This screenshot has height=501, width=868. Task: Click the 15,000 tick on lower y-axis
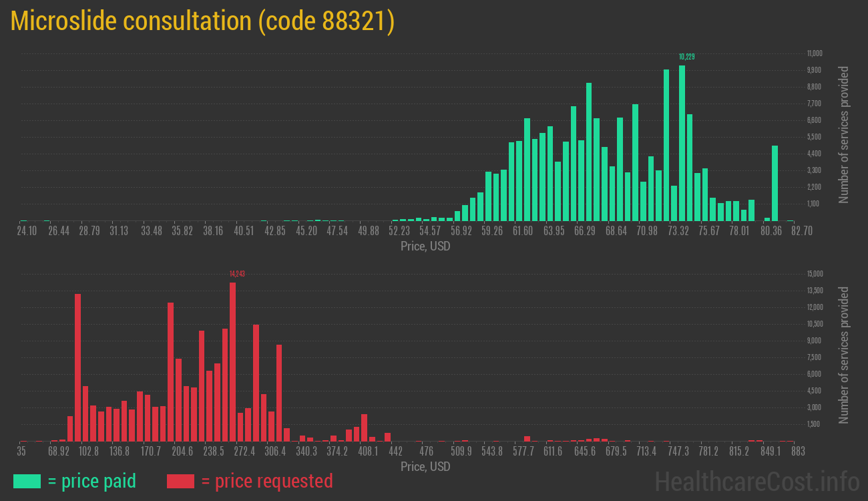tap(814, 274)
